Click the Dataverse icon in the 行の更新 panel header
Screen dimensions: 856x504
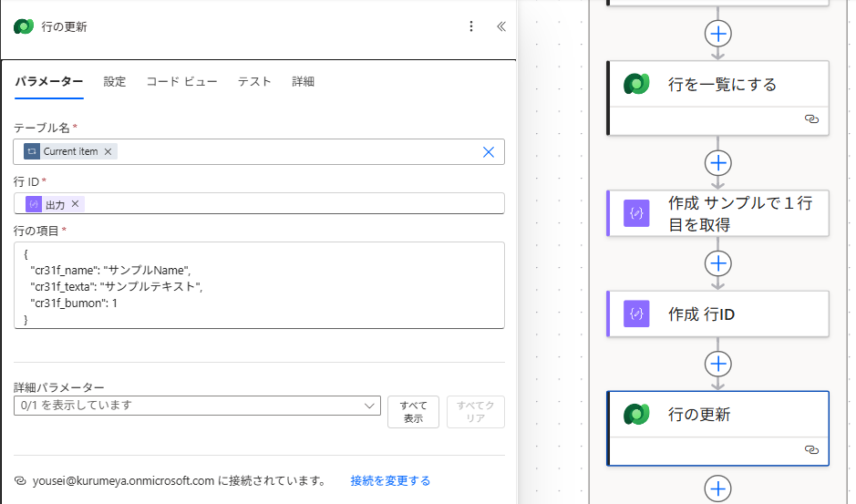pyautogui.click(x=24, y=26)
